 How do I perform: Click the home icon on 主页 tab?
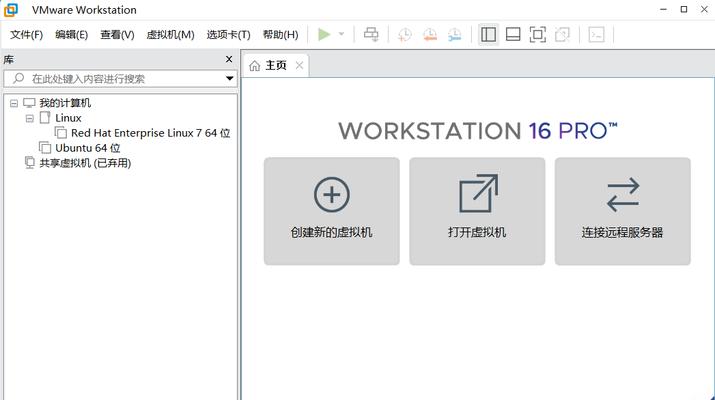click(x=254, y=66)
